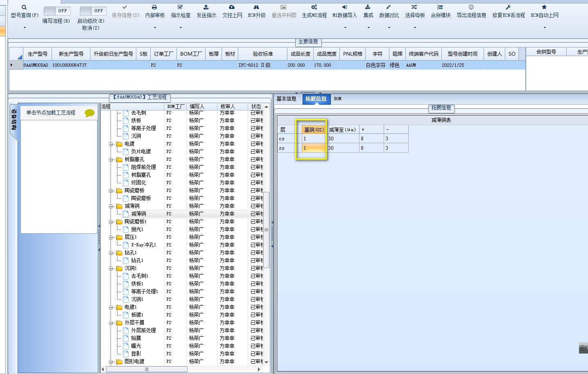Click the 导出流程信息 smiley icon
The height and width of the screenshot is (374, 588).
(x=471, y=7)
